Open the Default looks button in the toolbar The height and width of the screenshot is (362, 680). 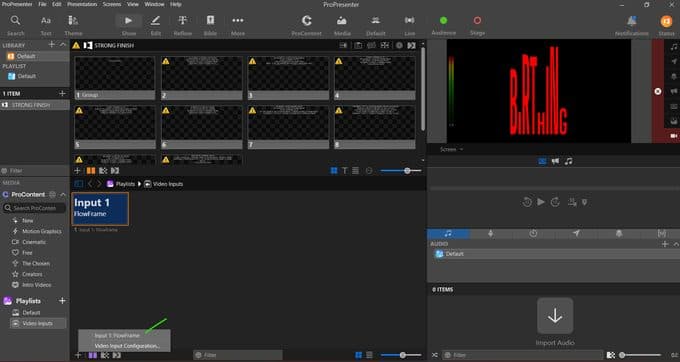click(x=376, y=25)
